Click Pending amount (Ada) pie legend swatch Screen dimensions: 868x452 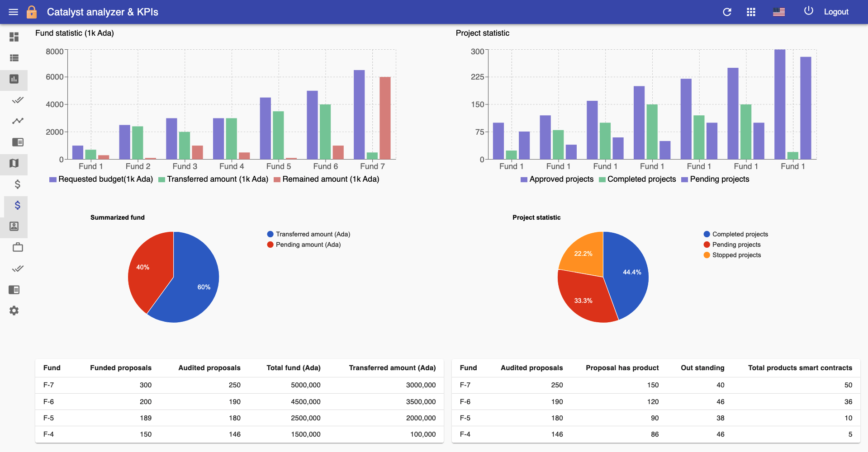coord(270,245)
